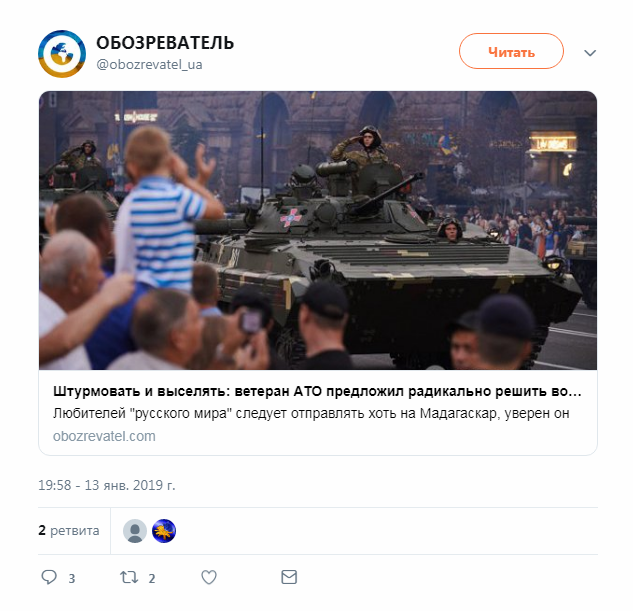The width and height of the screenshot is (633, 611).
Task: Open the ОБОЗРЕВАТЕЛЬ globe profile avatar
Action: (62, 54)
